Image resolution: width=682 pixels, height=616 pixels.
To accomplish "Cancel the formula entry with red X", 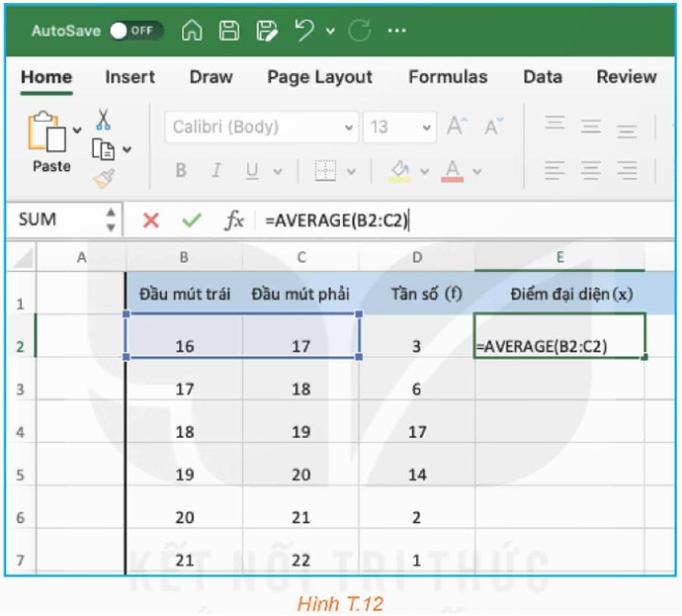I will [150, 220].
